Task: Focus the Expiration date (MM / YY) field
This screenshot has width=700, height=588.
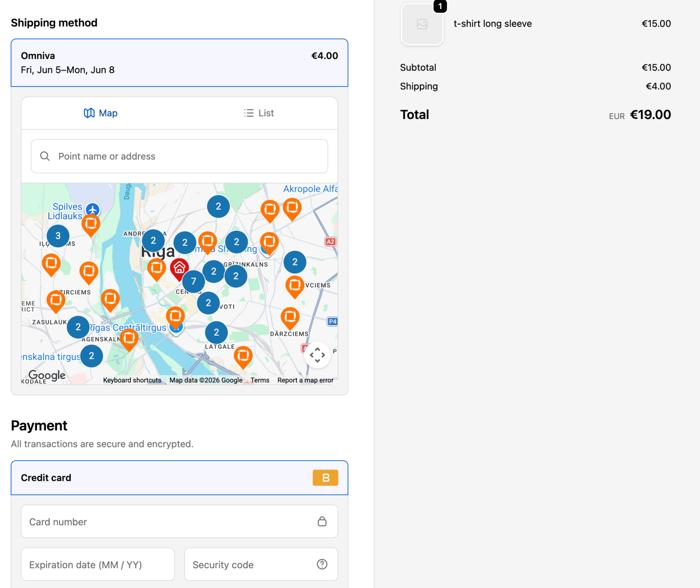Action: 98,564
